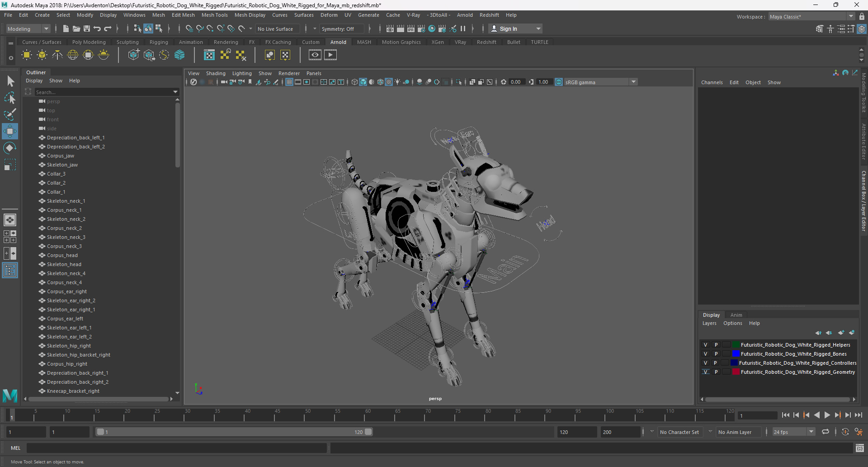Open the Redshift menu in menu bar
868x467 pixels.
click(489, 15)
